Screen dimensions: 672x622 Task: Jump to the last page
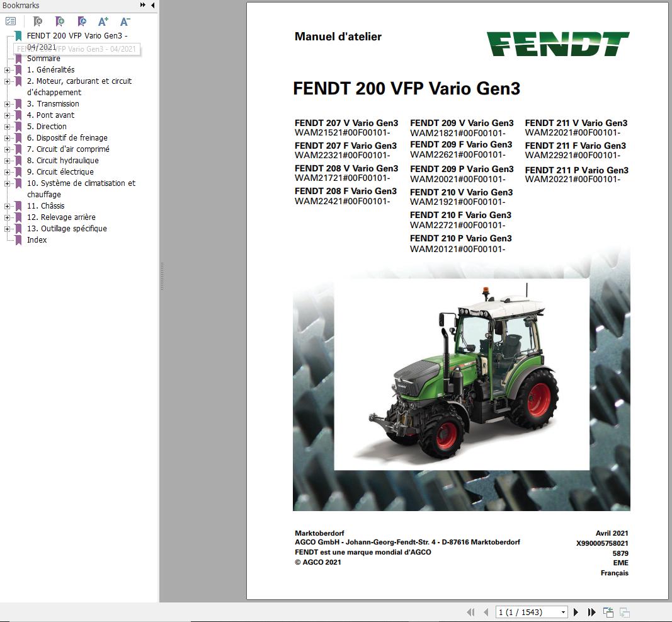pos(591,612)
